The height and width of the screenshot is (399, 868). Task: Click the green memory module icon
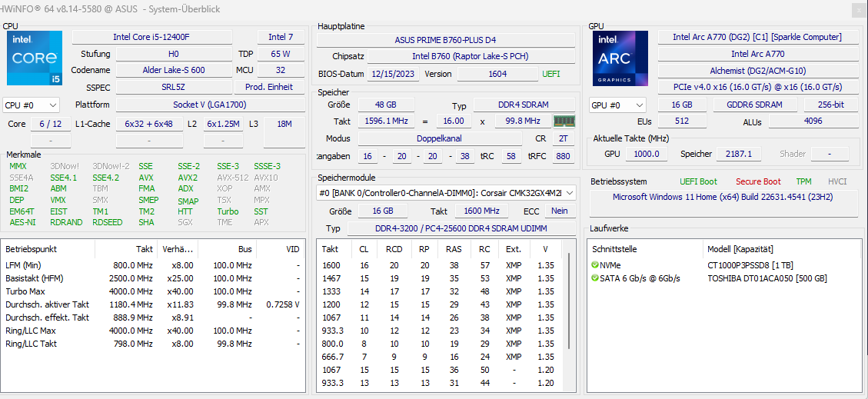564,121
